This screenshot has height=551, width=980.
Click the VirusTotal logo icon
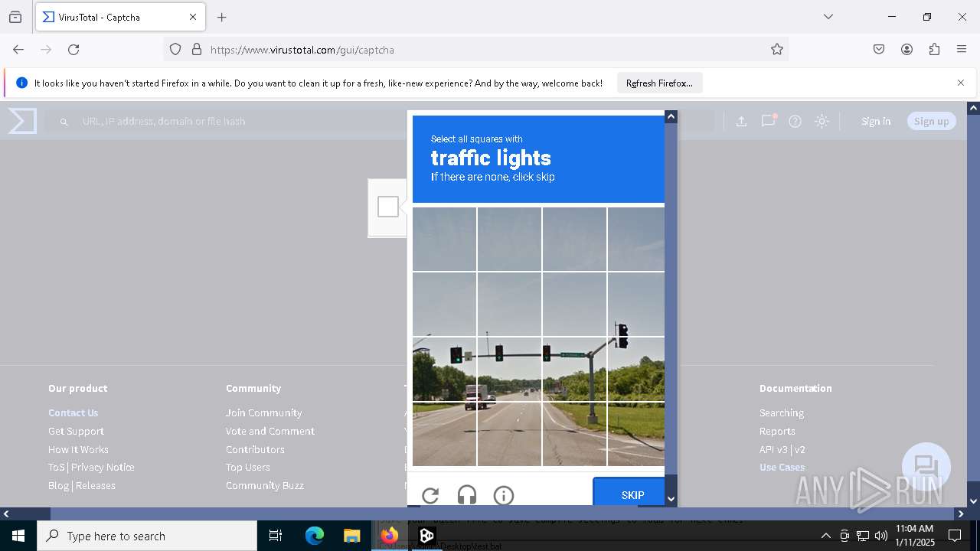click(x=22, y=121)
